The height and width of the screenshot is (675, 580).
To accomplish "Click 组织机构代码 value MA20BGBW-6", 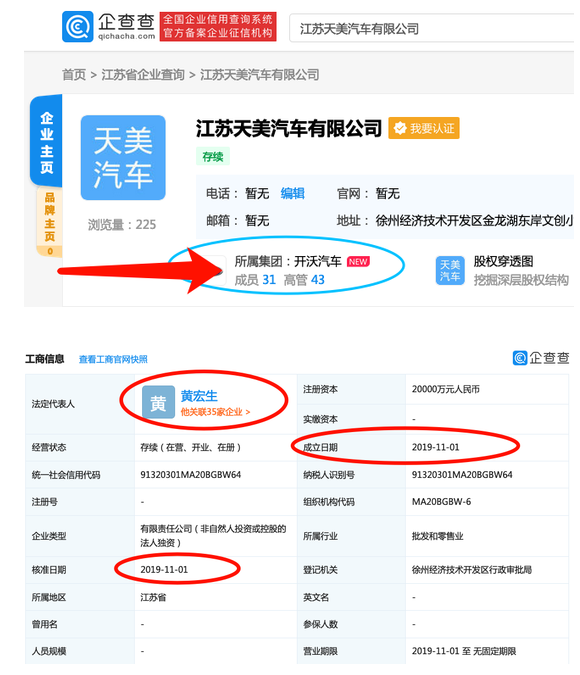I will tap(441, 502).
